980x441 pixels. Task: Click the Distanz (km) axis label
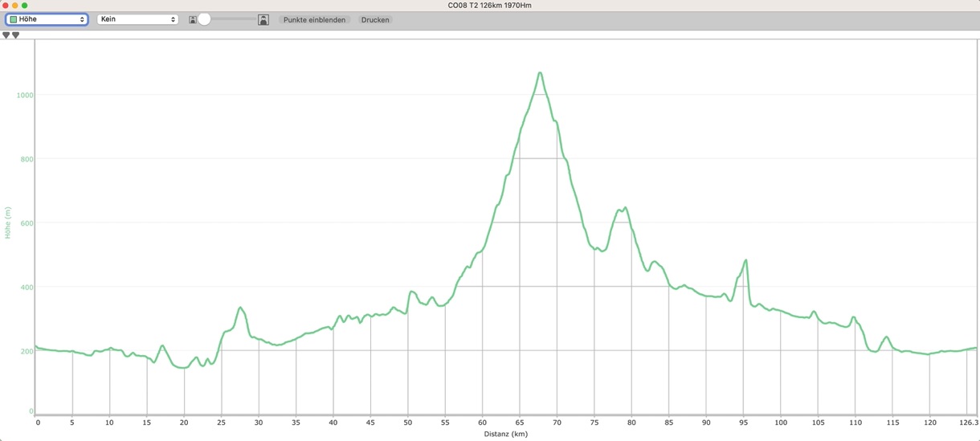506,434
